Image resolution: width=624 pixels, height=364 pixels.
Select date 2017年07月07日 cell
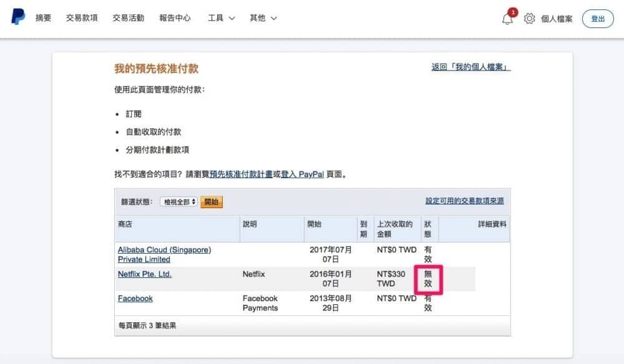click(330, 254)
